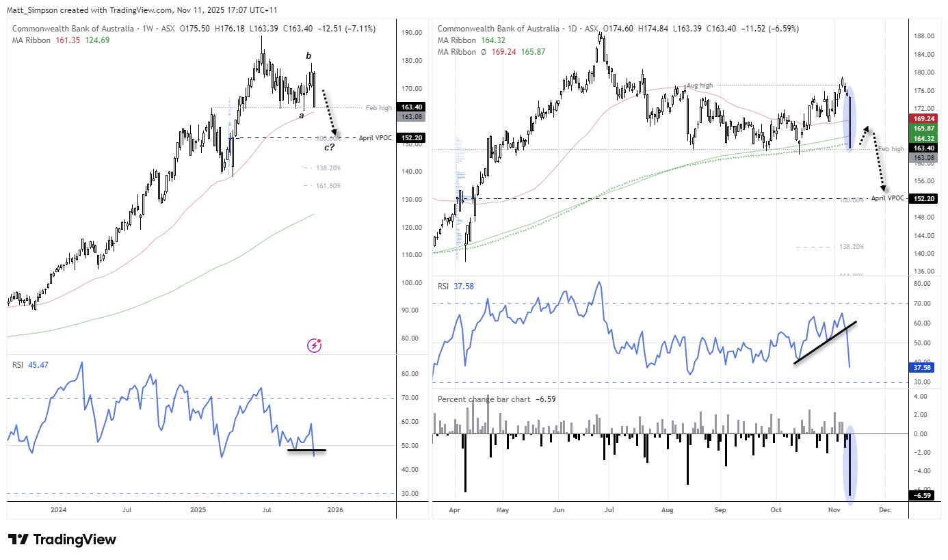This screenshot has height=560, width=948.
Task: Click the RSI 45.47 legend on weekly pane
Action: coord(31,365)
